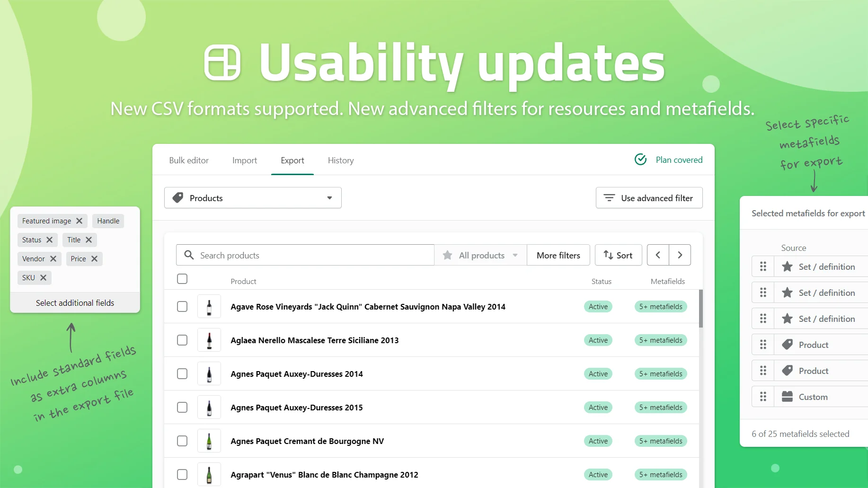Click the filter lines icon on advanced filter
The height and width of the screenshot is (488, 868).
pos(609,198)
